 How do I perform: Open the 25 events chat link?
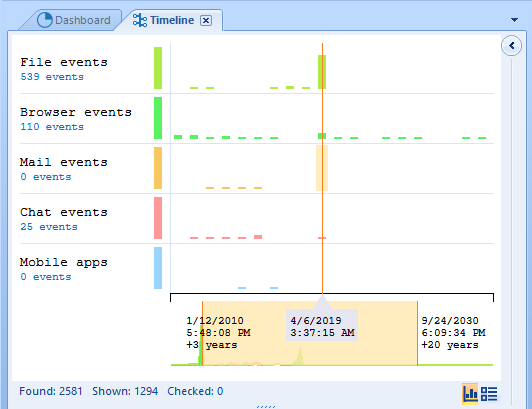pyautogui.click(x=49, y=226)
